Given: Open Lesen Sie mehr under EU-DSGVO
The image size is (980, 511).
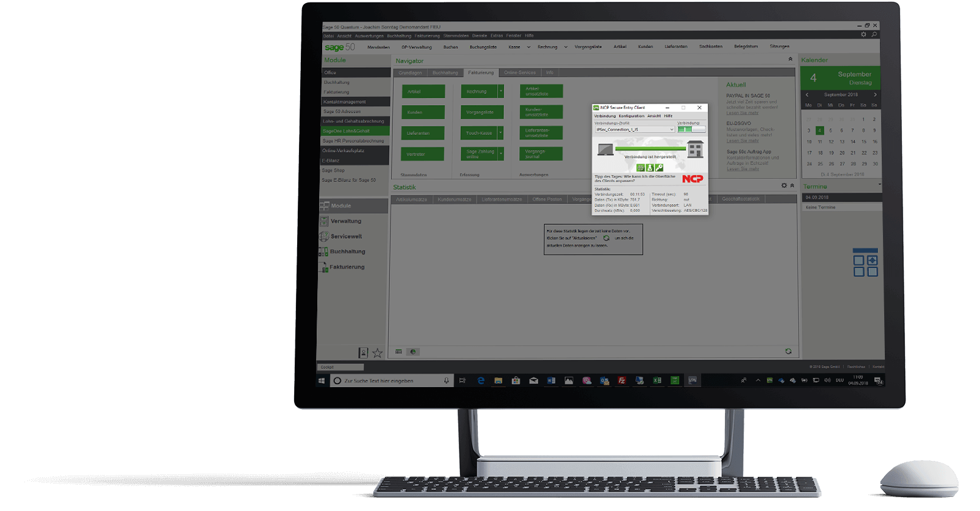Looking at the screenshot, I should point(742,141).
